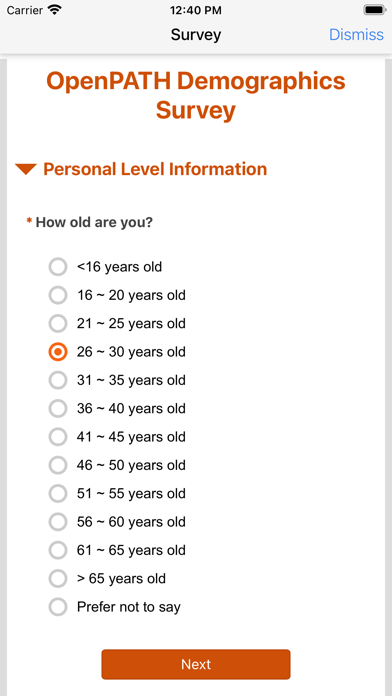Choose 16 ~ 20 years old
This screenshot has width=392, height=696.
point(58,295)
